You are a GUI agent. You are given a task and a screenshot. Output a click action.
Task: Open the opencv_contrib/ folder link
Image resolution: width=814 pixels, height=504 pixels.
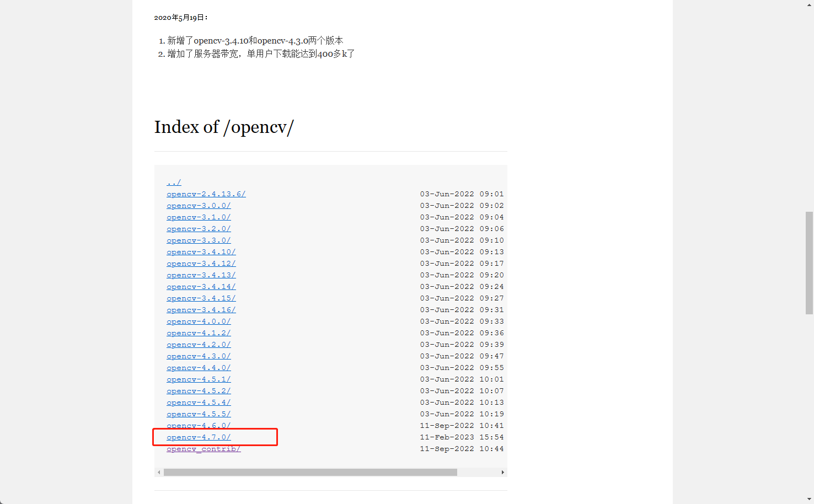(203, 449)
